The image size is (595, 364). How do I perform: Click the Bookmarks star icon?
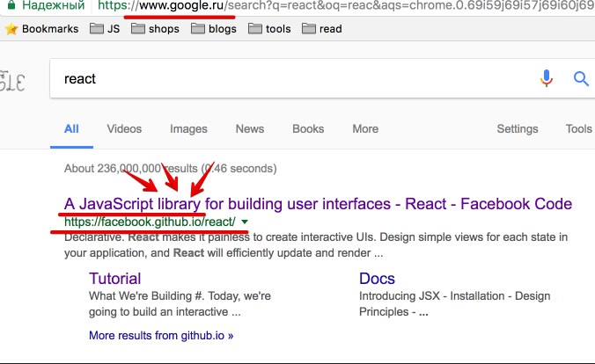point(11,29)
